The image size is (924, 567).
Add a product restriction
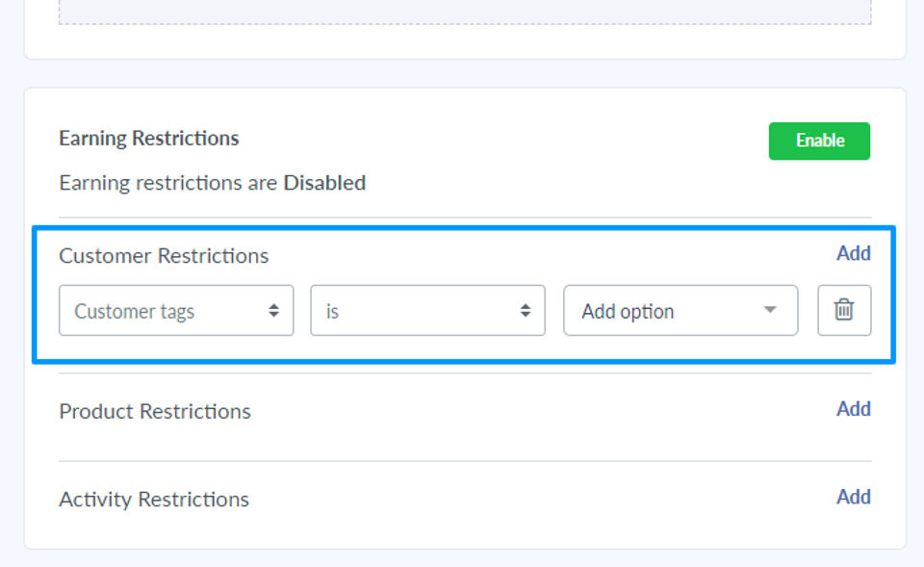[853, 409]
